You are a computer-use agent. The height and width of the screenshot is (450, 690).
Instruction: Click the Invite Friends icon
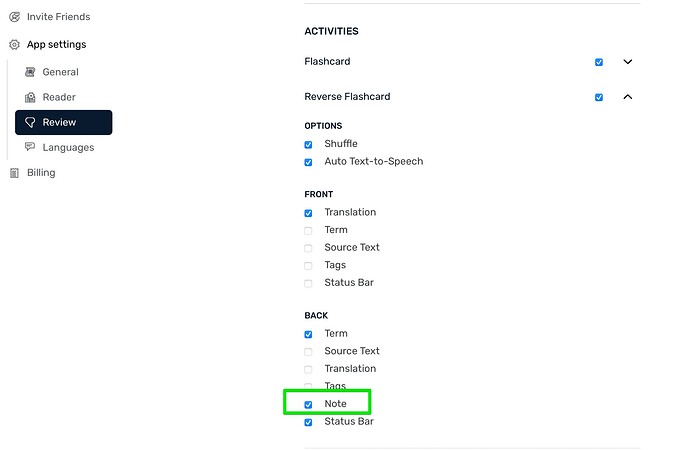[x=15, y=17]
